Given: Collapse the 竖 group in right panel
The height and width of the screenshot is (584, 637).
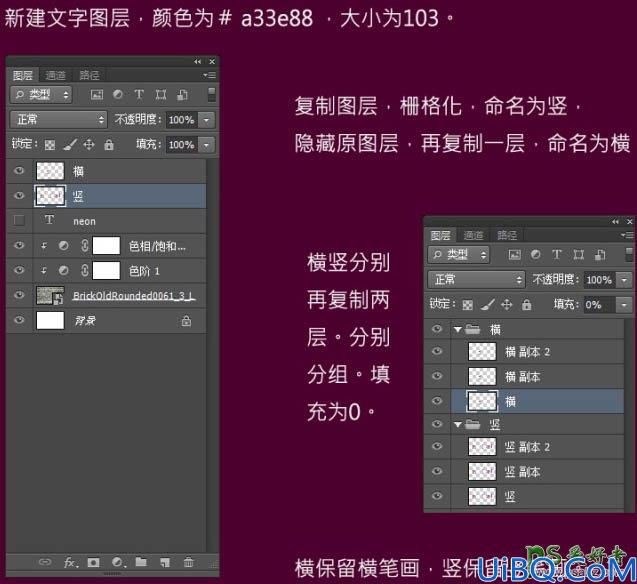Looking at the screenshot, I should point(458,424).
